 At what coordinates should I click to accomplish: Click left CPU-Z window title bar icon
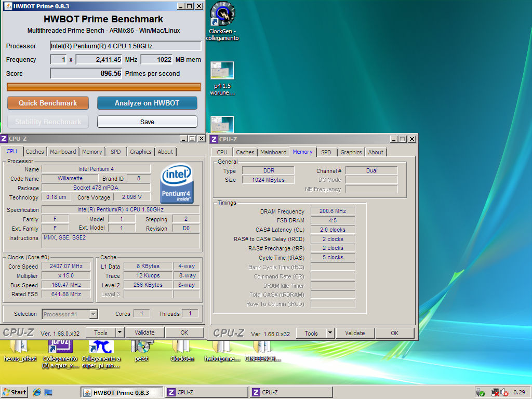click(x=4, y=139)
